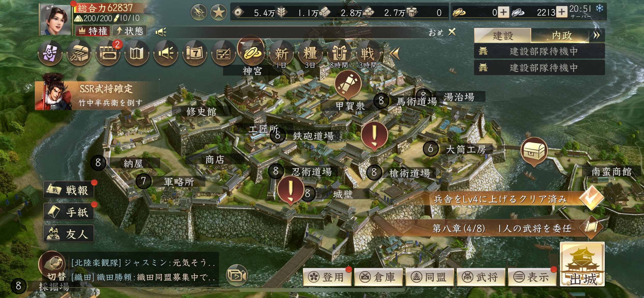Open the map book icon
The width and height of the screenshot is (644, 298).
click(x=137, y=53)
